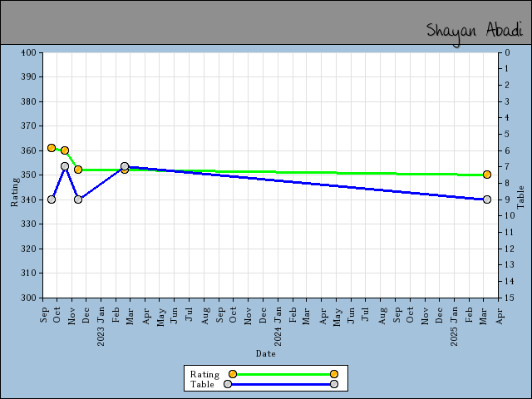Click the 5 label on Table axis
This screenshot has height=399, width=532.
pyautogui.click(x=507, y=134)
